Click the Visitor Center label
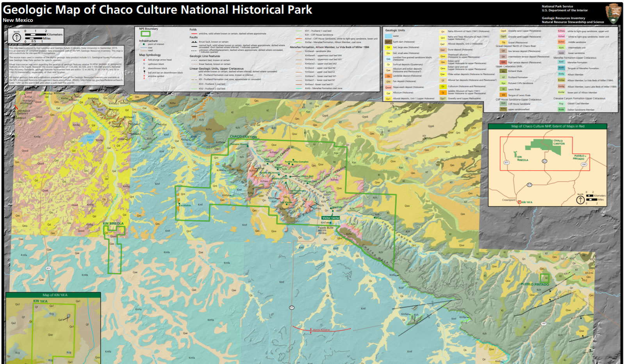The width and height of the screenshot is (624, 364). click(331, 218)
